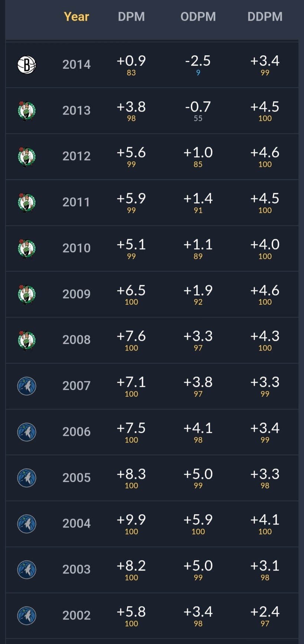
Task: Select the 2012 year cell
Action: click(76, 156)
